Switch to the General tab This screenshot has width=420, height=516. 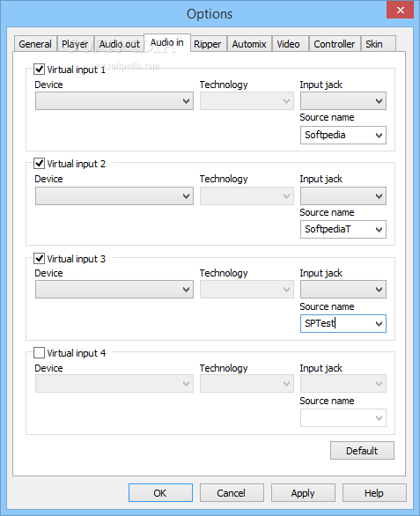(35, 44)
